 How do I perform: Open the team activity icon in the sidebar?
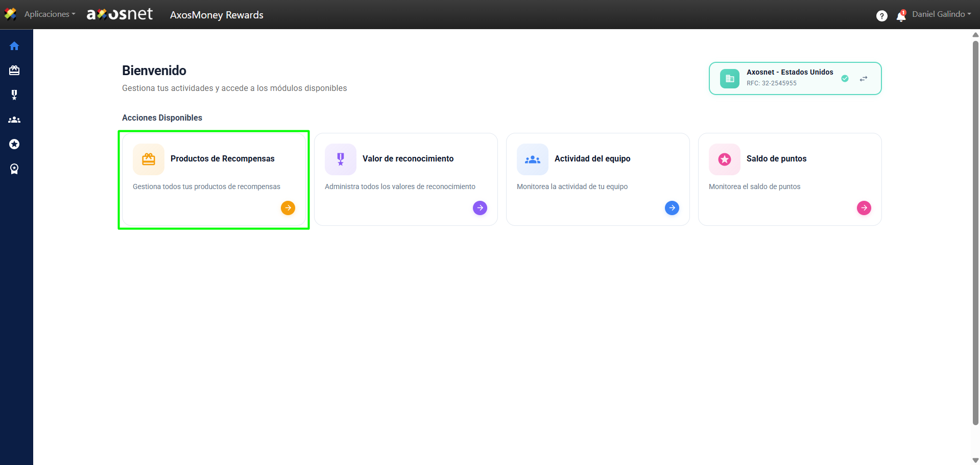coord(14,120)
